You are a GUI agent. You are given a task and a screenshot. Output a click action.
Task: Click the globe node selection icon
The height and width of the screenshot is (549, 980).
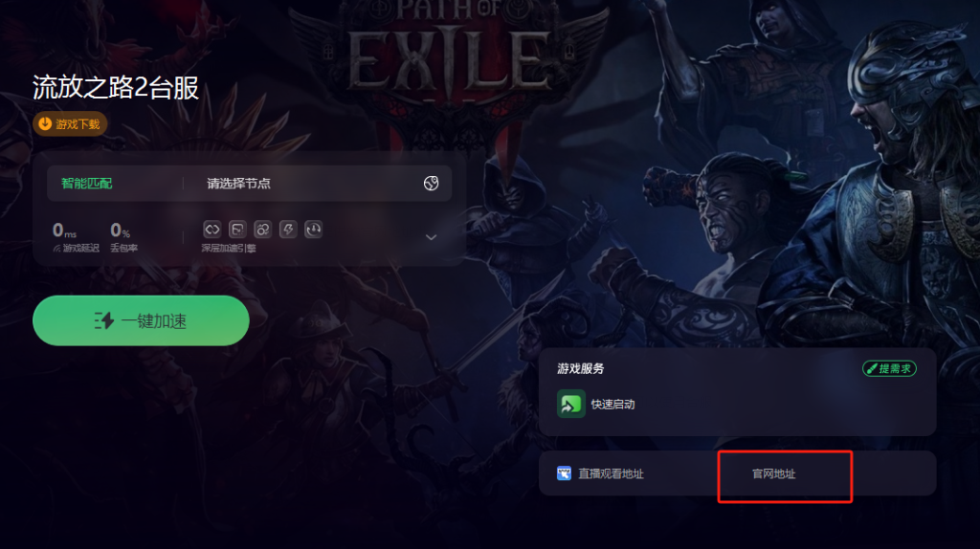pos(431,183)
